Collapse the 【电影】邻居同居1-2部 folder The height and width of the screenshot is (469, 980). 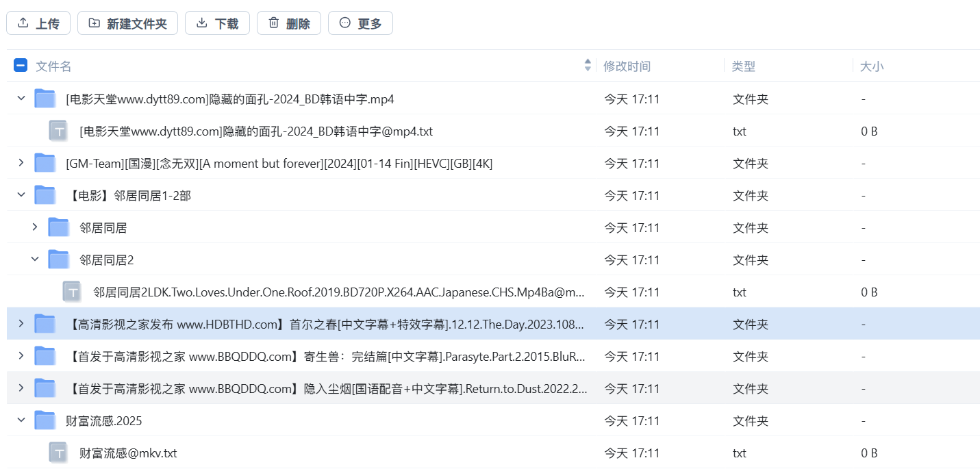(21, 195)
